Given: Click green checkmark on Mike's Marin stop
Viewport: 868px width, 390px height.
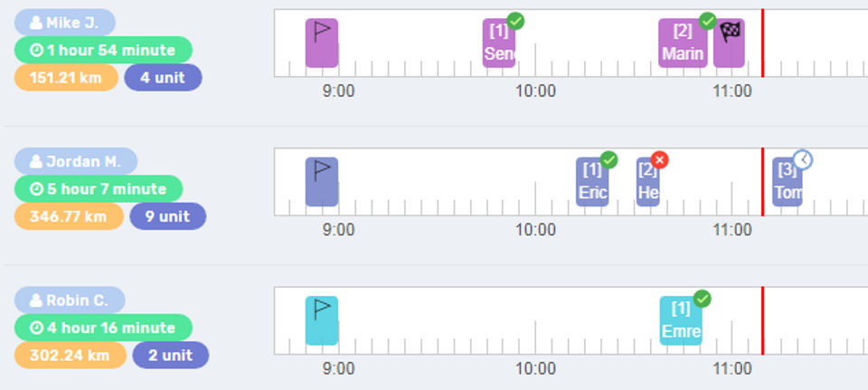Looking at the screenshot, I should [x=707, y=21].
